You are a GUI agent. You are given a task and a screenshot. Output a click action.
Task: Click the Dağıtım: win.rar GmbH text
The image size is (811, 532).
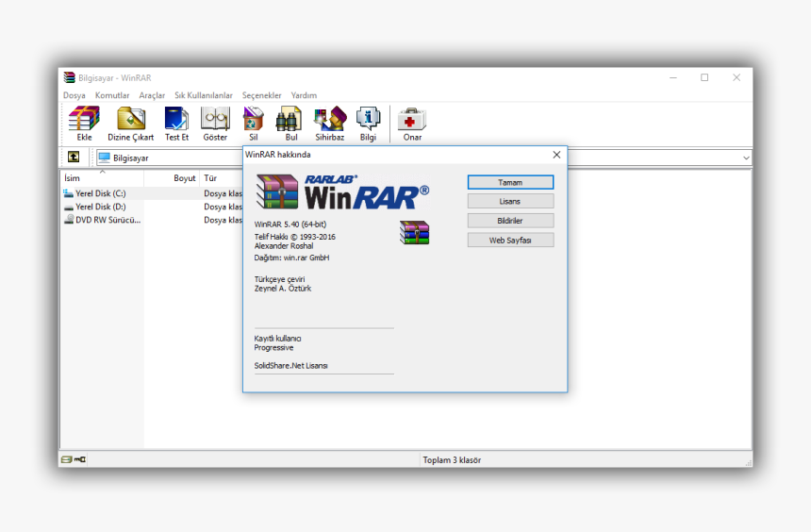(x=291, y=258)
